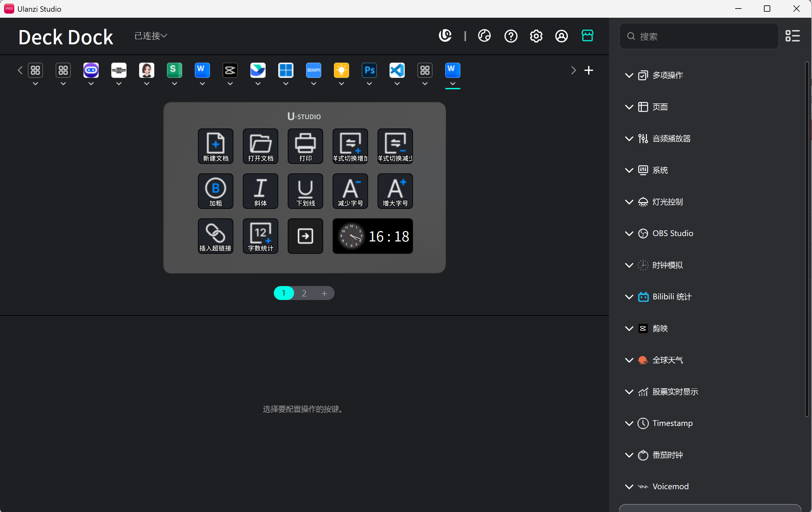Select the 下划线 underline key

(x=305, y=191)
